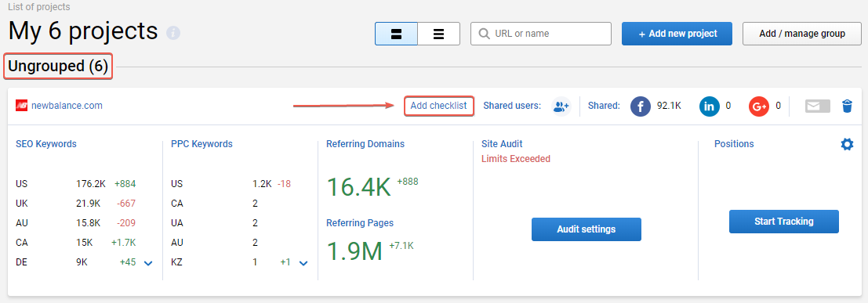
Task: Click PPC US value 1.2K
Action: coord(262,183)
